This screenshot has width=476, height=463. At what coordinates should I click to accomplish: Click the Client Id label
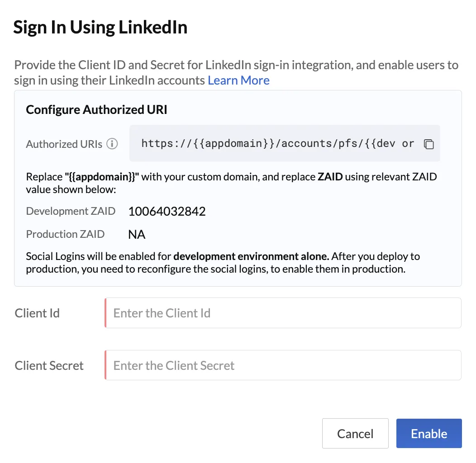click(x=37, y=313)
